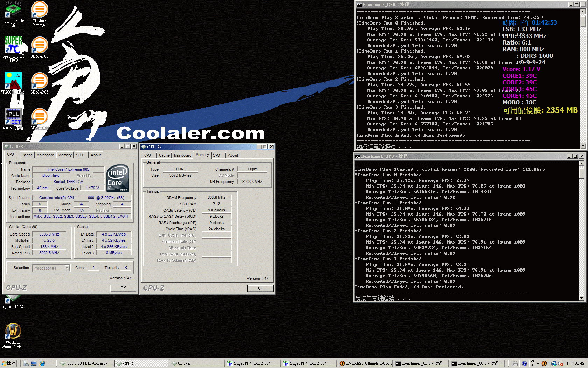Click scroll-down arrow in Benchmark_GPU console
This screenshot has width=588, height=368.
581,298
